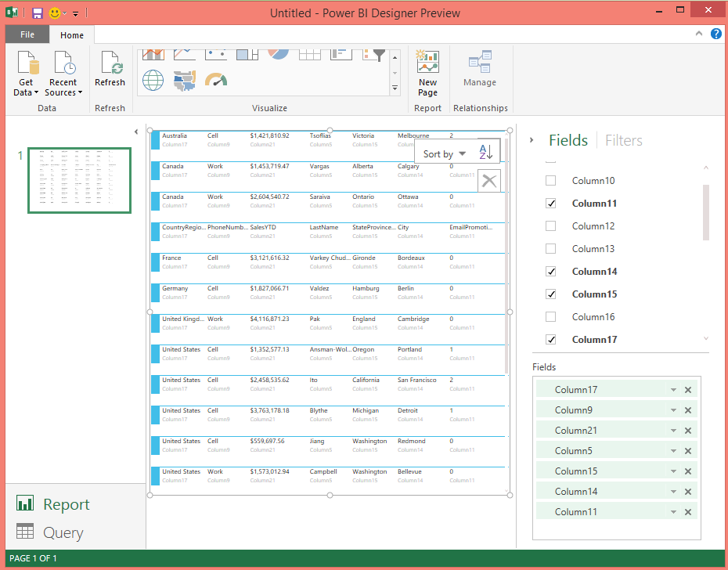The image size is (728, 570).
Task: Select the line and column combo chart
Action: pos(153,54)
